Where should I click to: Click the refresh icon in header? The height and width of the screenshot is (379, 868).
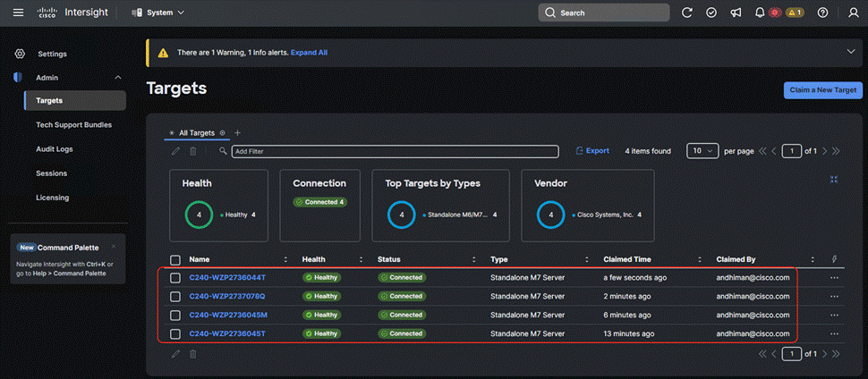pos(687,13)
